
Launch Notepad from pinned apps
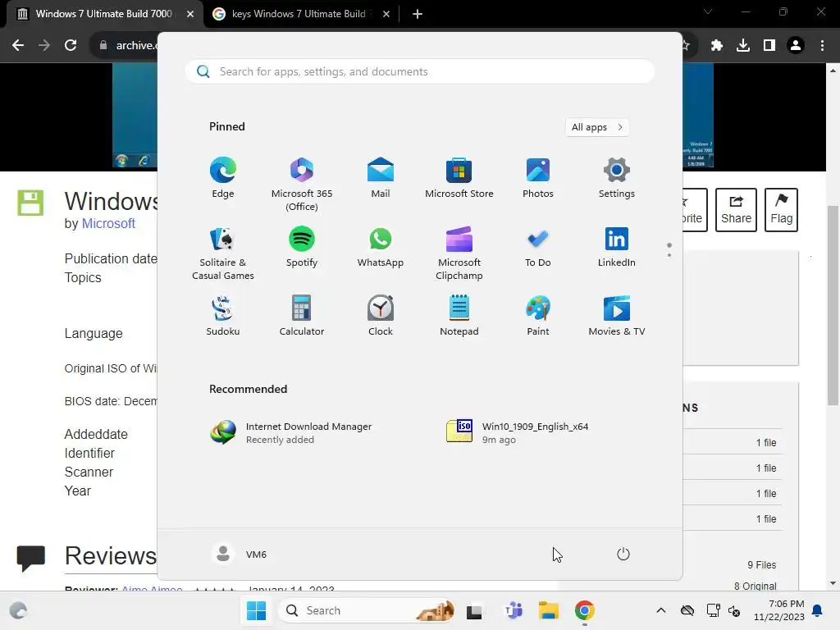tap(459, 316)
